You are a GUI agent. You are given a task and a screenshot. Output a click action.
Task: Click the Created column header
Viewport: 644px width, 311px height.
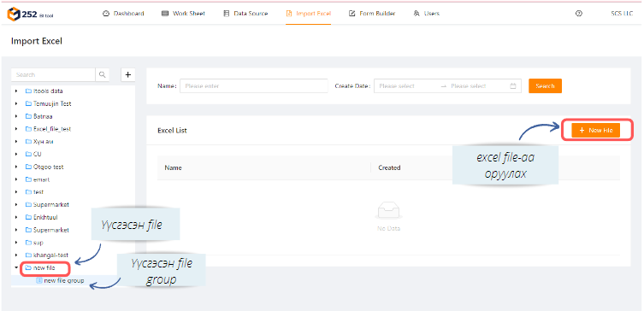pyautogui.click(x=389, y=167)
